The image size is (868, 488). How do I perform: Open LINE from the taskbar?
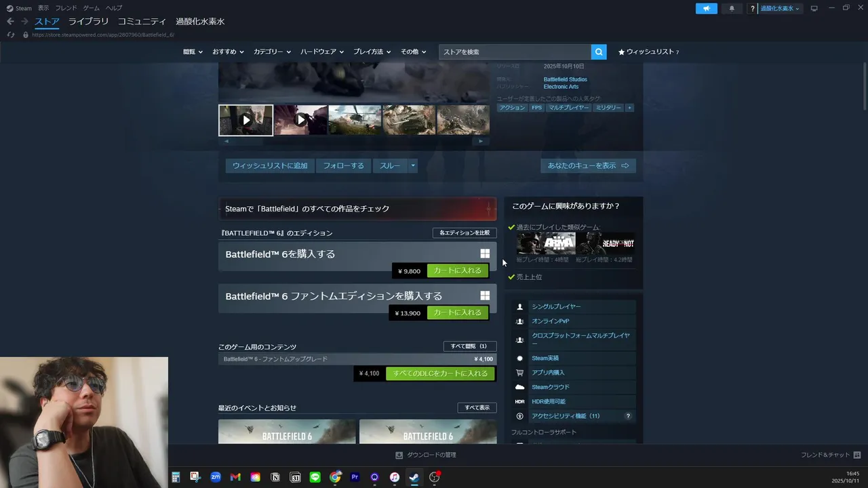point(315,477)
